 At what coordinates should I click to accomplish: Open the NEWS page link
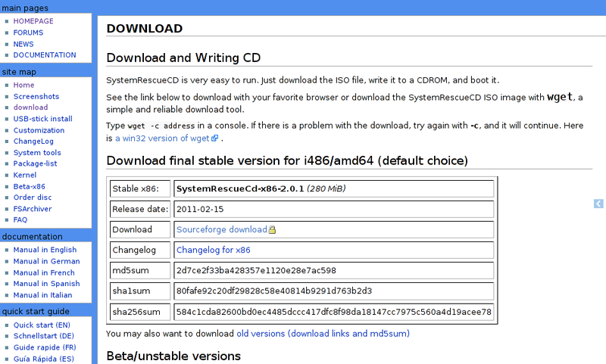(23, 44)
